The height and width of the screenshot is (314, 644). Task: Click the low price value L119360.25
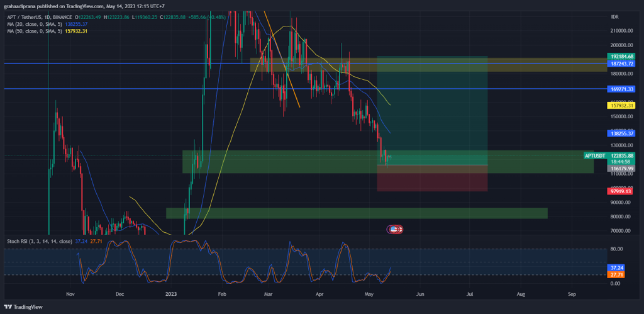click(145, 17)
